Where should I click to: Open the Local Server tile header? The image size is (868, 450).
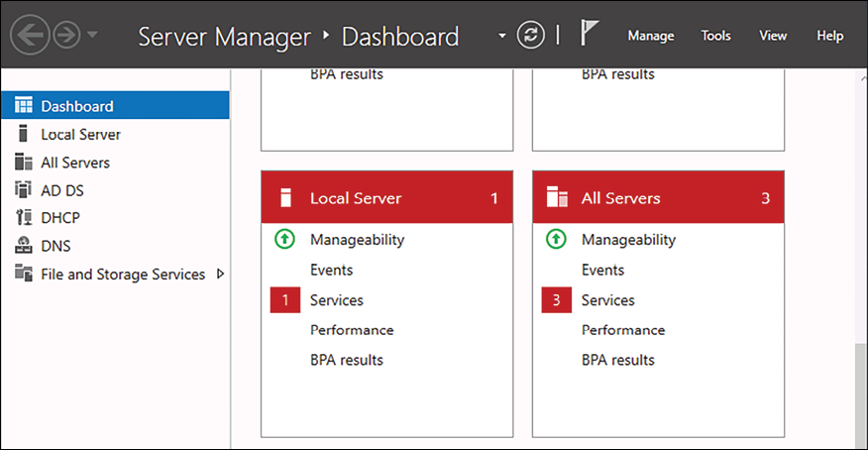tap(387, 197)
